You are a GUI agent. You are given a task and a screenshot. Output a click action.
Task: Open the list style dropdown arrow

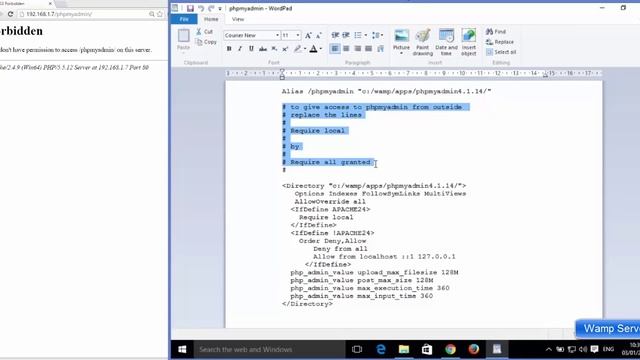pos(366,36)
